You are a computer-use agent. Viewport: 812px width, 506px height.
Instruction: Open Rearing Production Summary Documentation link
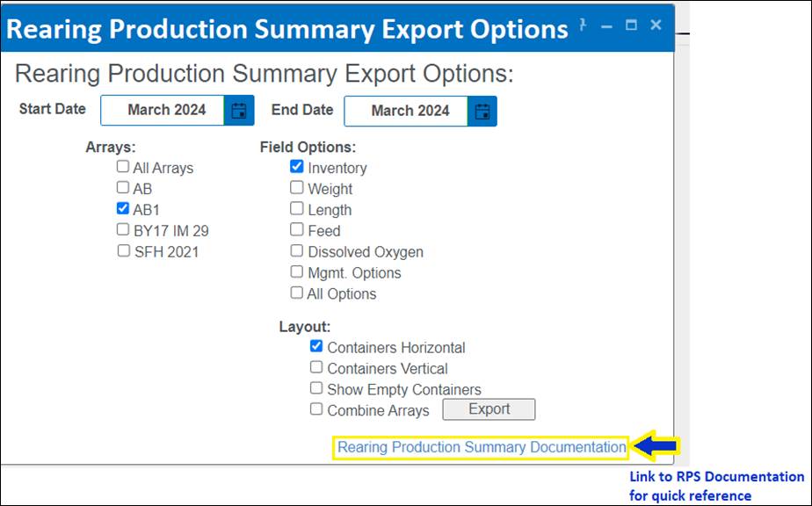click(482, 447)
